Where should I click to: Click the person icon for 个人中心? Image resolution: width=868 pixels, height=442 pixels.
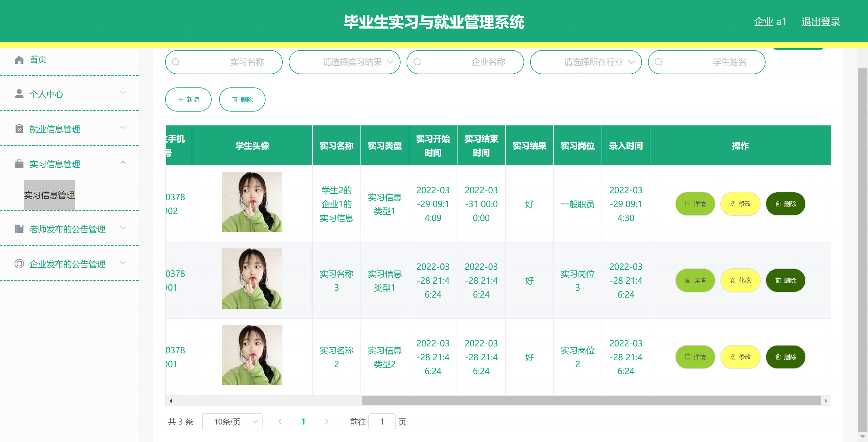(x=19, y=94)
